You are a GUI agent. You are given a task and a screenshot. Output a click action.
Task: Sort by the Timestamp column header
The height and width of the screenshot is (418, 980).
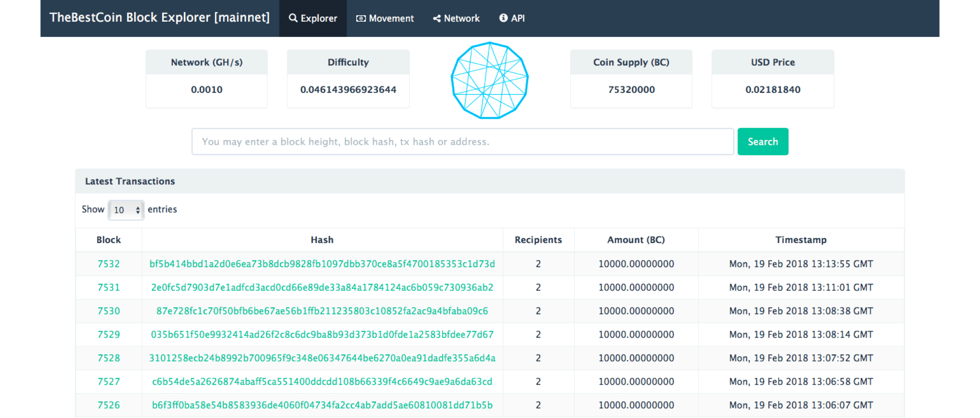[801, 240]
